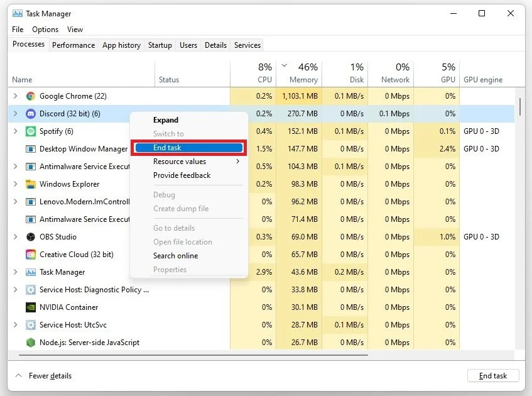
Task: Click the End task button at bottom right
Action: pos(493,376)
